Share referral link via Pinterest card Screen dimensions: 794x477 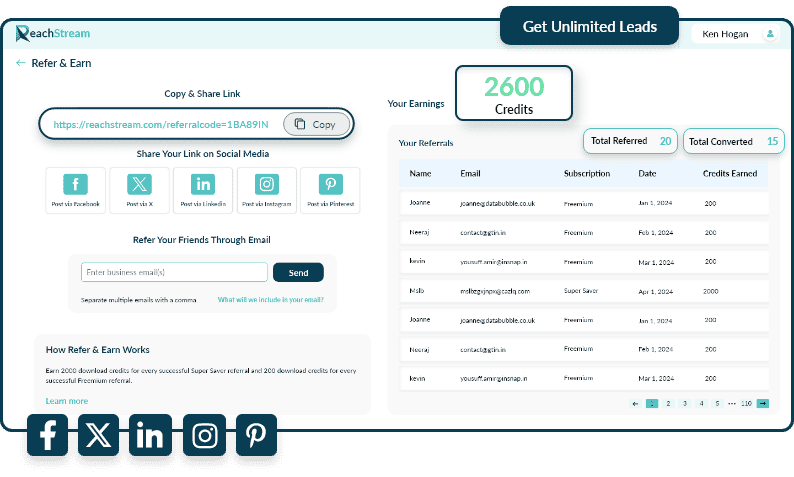coord(330,190)
